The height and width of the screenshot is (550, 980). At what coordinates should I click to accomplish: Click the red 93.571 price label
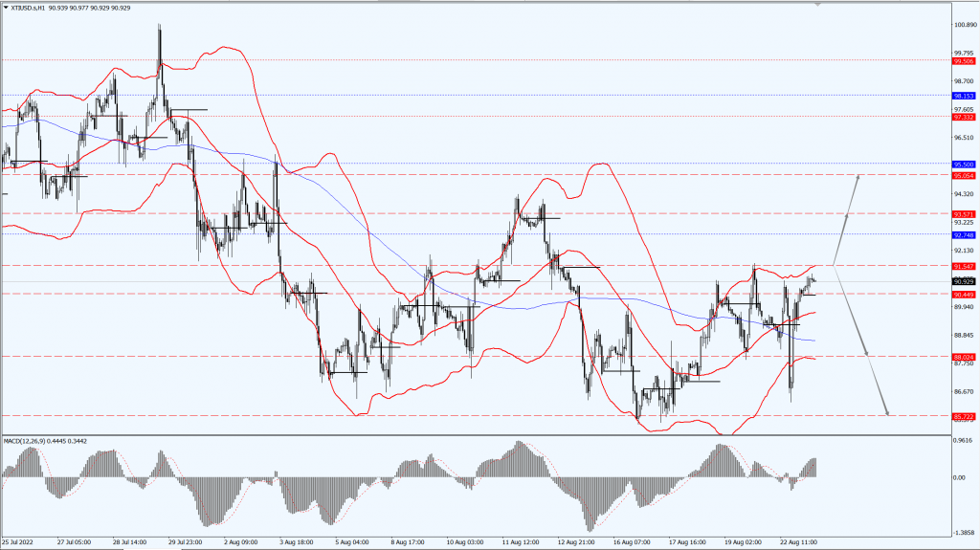pos(964,213)
